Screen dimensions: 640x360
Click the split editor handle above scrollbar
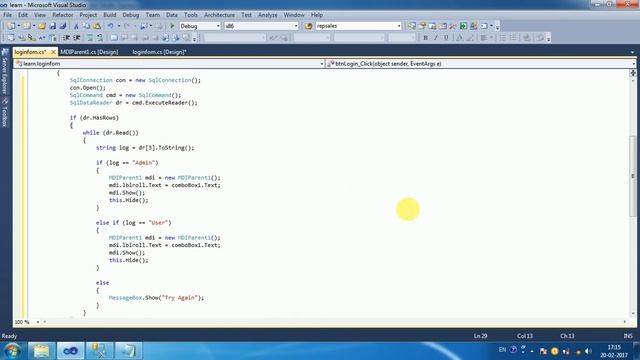[633, 73]
